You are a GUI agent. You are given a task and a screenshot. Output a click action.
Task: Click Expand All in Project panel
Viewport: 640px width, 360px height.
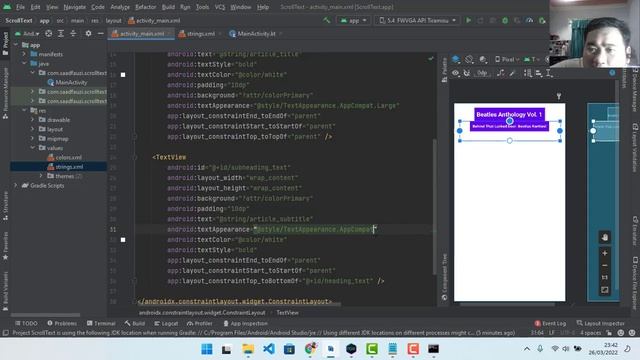coord(61,33)
